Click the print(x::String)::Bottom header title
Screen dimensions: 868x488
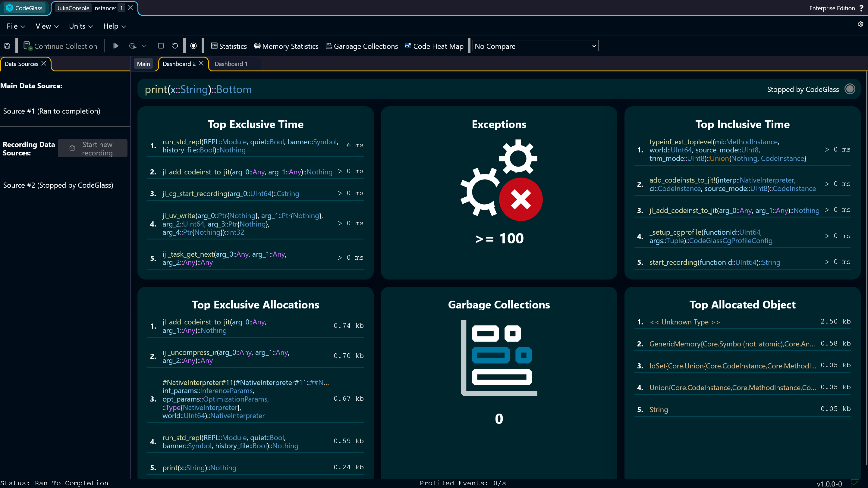tap(198, 89)
